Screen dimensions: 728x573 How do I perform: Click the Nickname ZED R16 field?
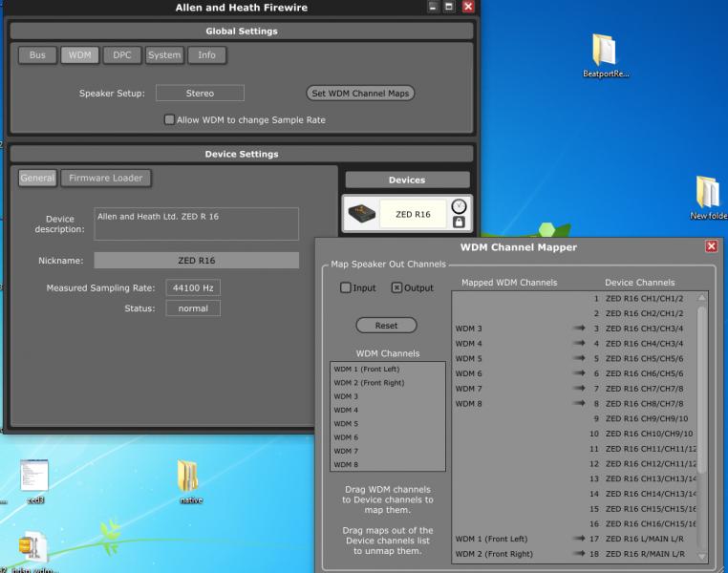[197, 261]
